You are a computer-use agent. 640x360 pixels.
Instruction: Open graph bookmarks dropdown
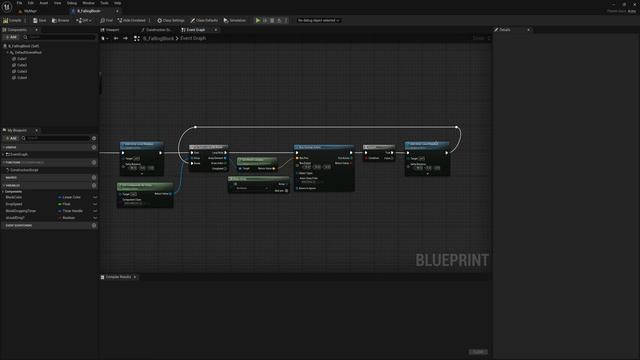[104, 38]
